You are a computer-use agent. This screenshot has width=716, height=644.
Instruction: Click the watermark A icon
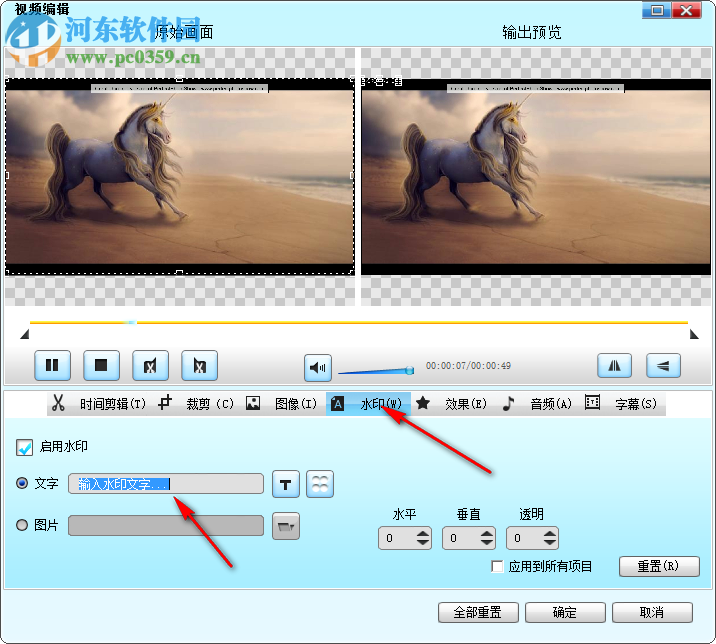337,403
